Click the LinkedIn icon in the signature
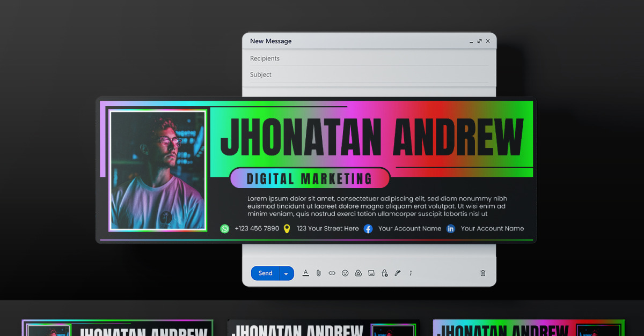This screenshot has height=336, width=644. coord(451,229)
